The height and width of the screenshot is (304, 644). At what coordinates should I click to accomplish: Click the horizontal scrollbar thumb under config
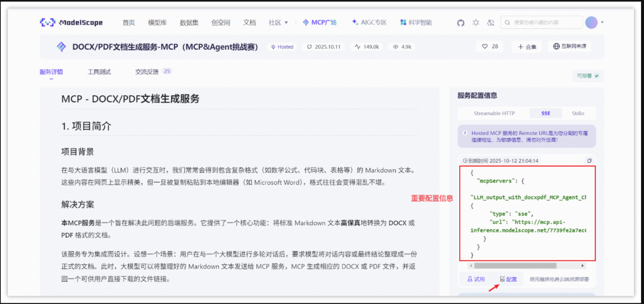pos(515,266)
